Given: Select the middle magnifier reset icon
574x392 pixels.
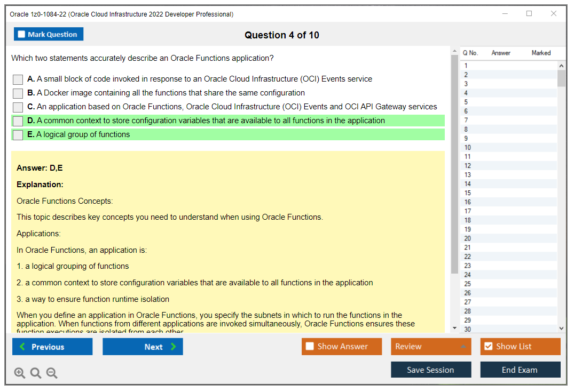Looking at the screenshot, I should click(x=36, y=373).
